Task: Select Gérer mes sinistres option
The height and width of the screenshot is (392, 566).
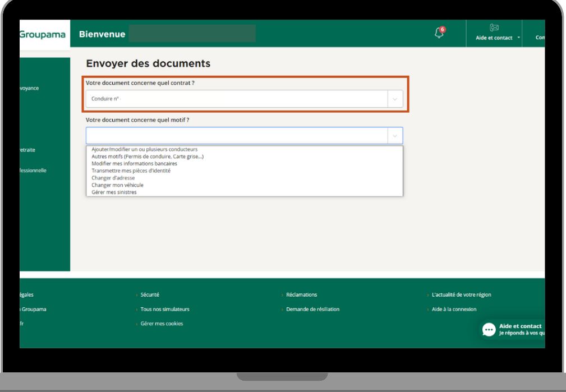Action: 114,192
